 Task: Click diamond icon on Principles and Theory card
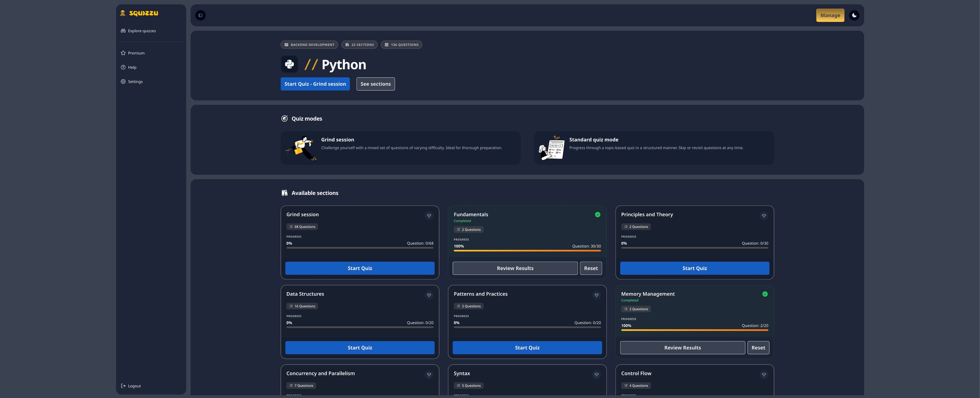pos(764,216)
